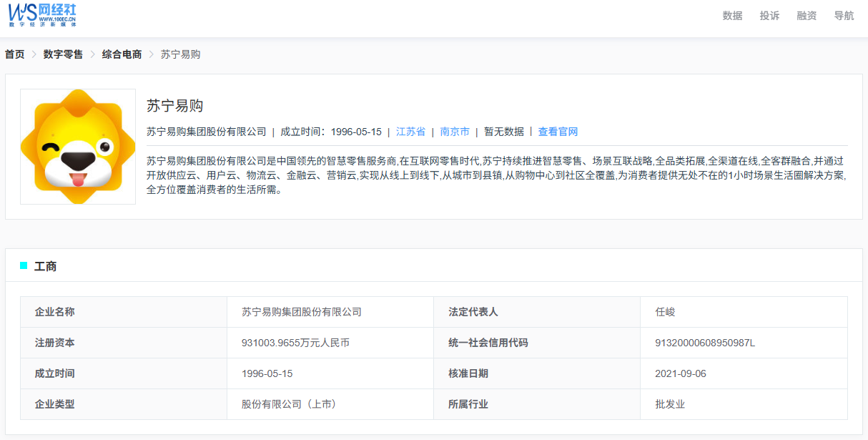Go to 数字零售 in the breadcrumb
This screenshot has height=440, width=868.
(x=63, y=54)
